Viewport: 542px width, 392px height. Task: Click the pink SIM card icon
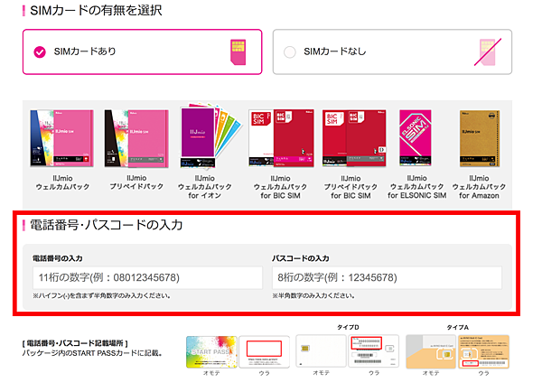238,51
